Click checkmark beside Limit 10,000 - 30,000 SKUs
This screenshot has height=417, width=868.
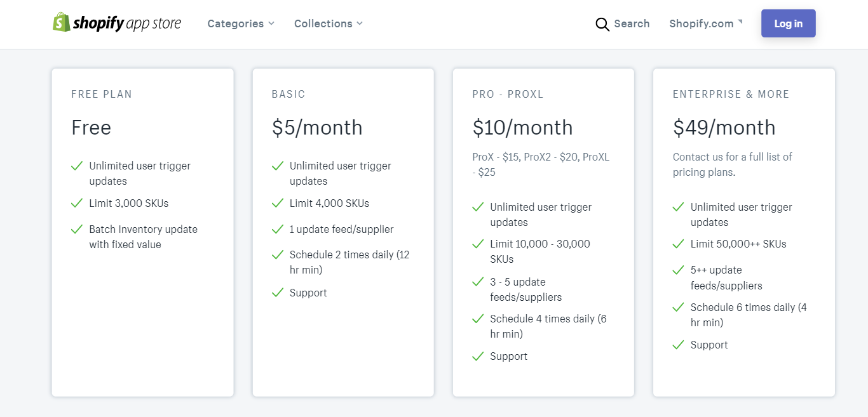[478, 244]
